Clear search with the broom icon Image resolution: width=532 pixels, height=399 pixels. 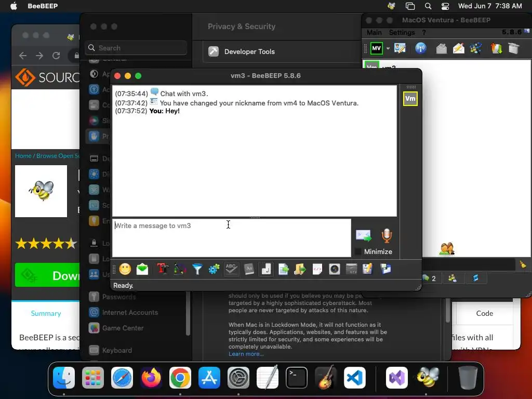click(523, 264)
